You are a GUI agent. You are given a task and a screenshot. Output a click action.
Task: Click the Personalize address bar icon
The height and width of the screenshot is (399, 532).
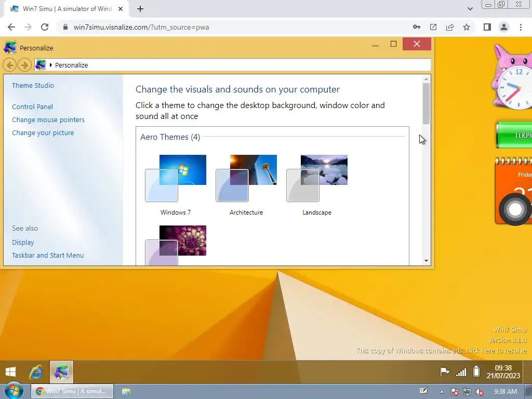coord(41,65)
